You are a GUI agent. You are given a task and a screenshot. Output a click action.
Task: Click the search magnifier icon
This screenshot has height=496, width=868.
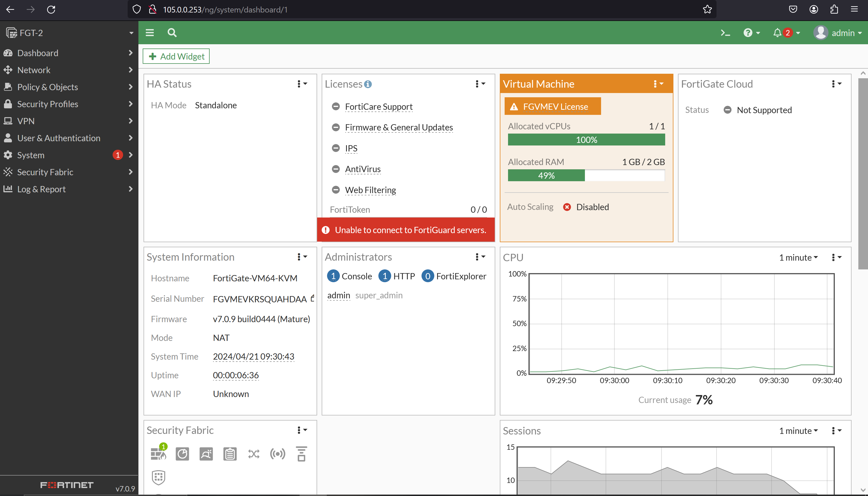pyautogui.click(x=172, y=33)
